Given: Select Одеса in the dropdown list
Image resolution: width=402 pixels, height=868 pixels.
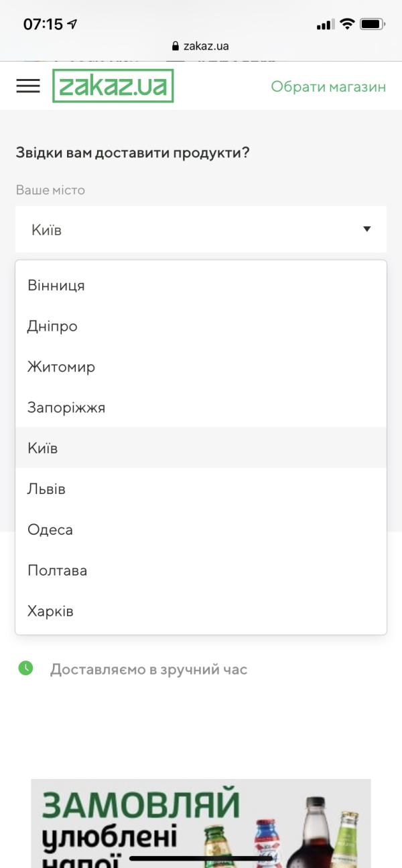Looking at the screenshot, I should pos(50,529).
